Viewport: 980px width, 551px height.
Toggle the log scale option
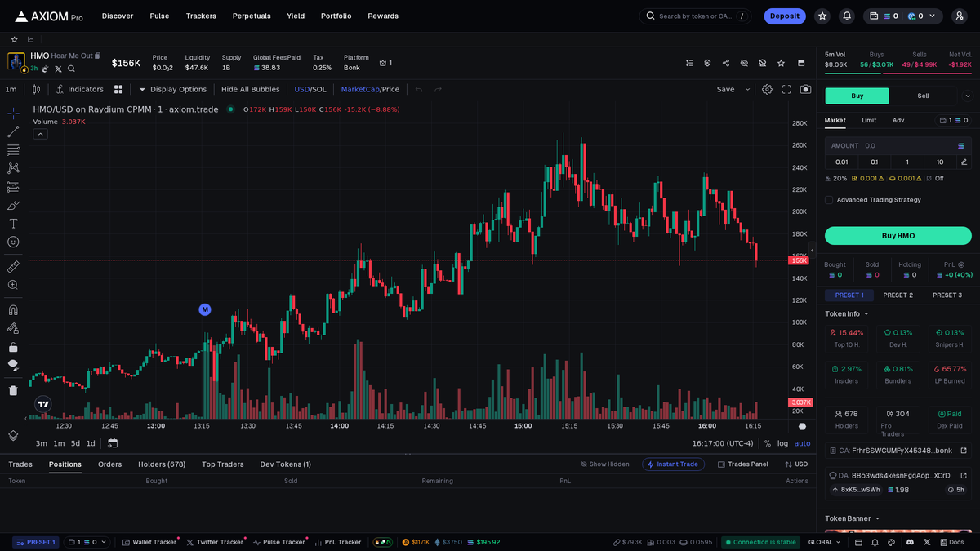tap(782, 443)
